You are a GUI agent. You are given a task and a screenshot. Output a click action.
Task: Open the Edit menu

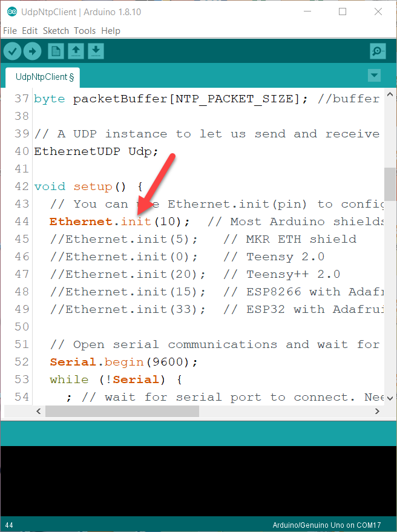coord(30,31)
